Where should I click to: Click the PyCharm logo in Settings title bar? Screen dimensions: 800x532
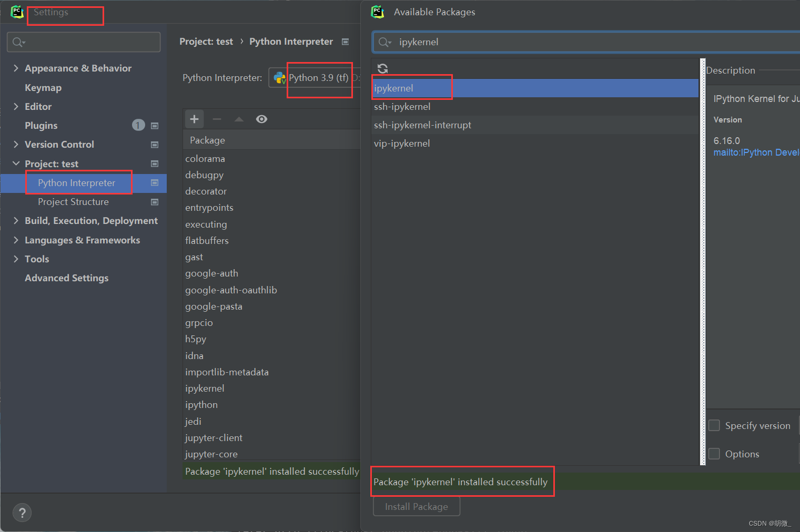coord(17,12)
